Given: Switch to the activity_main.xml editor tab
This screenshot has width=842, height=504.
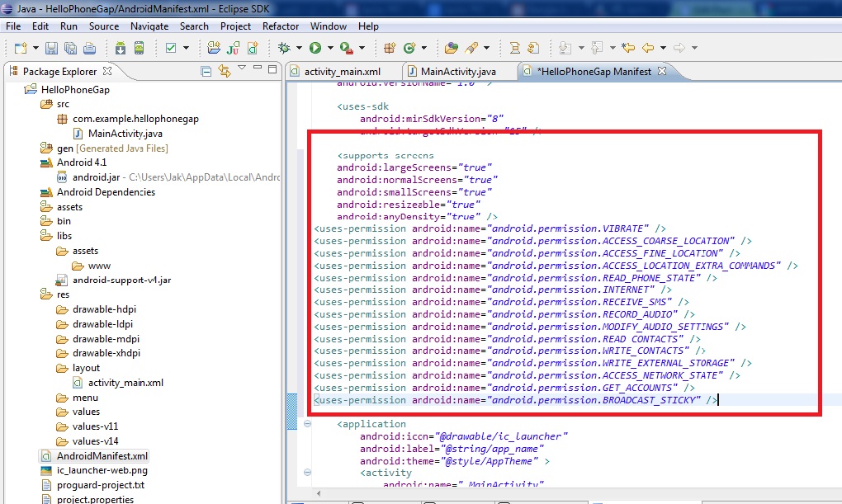Looking at the screenshot, I should (x=343, y=72).
